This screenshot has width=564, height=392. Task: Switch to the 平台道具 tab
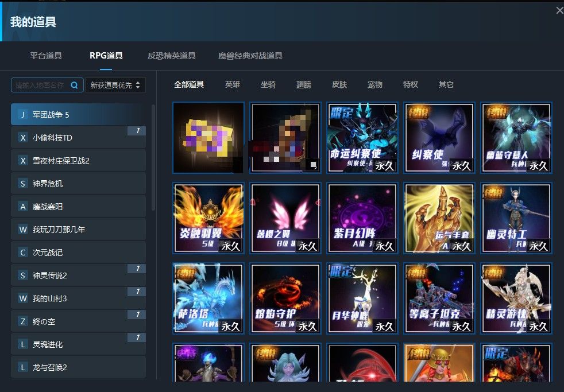pos(46,56)
